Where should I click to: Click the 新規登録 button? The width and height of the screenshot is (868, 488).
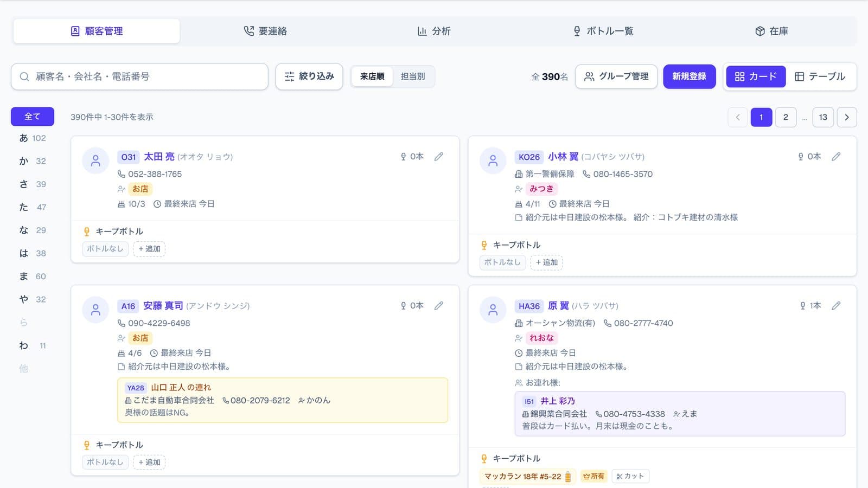coord(690,76)
